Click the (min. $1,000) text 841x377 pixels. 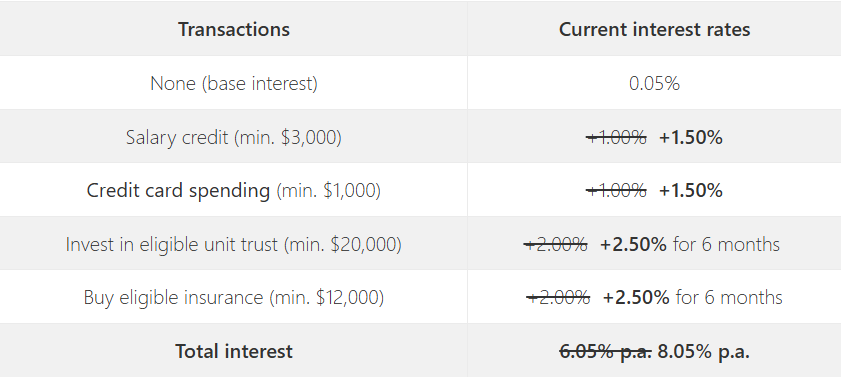point(328,191)
